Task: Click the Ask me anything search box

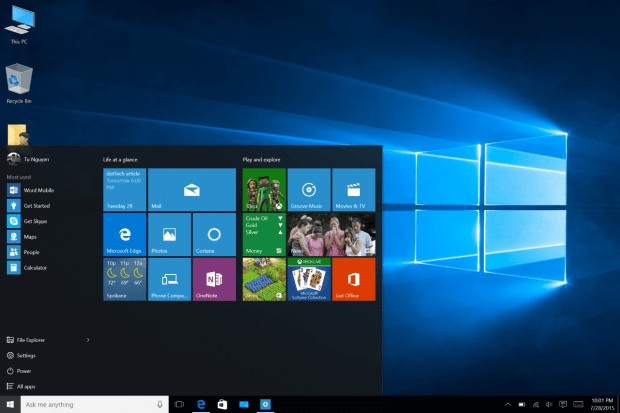Action: click(x=95, y=404)
